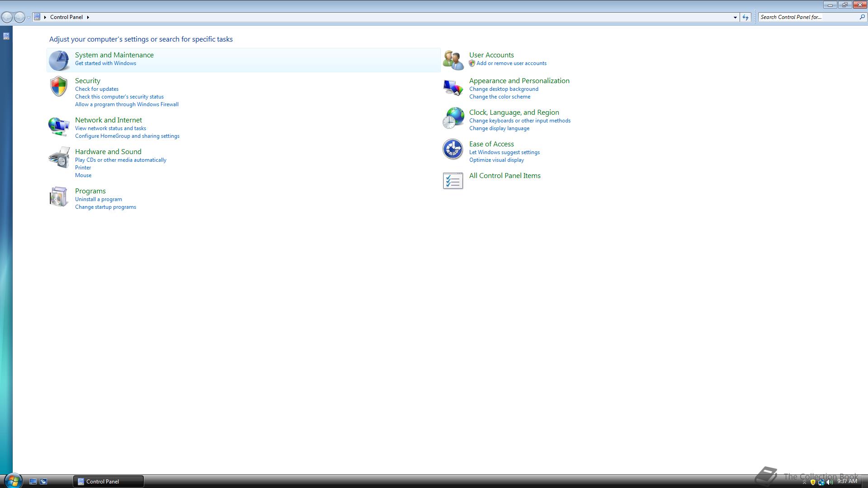868x488 pixels.
Task: Click the security shield tray icon
Action: coord(813,482)
